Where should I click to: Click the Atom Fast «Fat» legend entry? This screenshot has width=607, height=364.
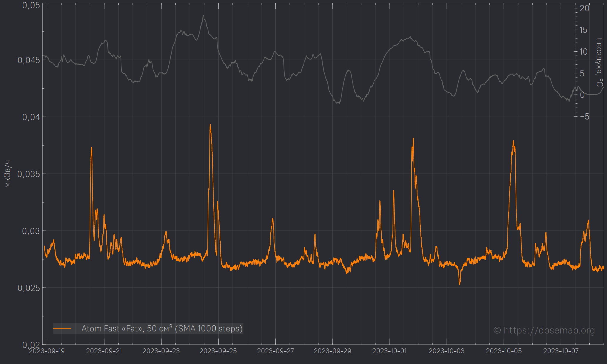(x=148, y=328)
